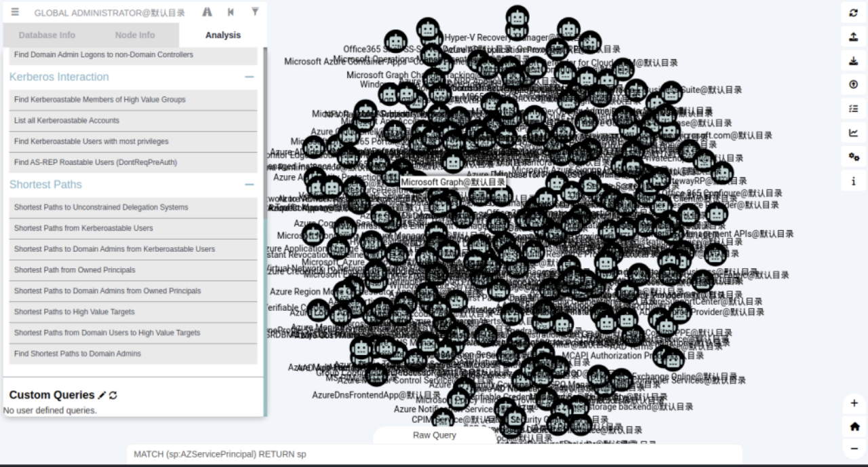Click the refresh graph icon in right toolbar
Image resolution: width=868 pixels, height=467 pixels.
click(x=854, y=13)
